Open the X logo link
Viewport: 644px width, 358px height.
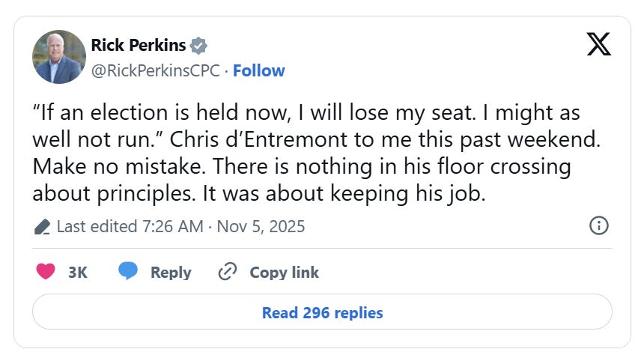click(x=598, y=45)
